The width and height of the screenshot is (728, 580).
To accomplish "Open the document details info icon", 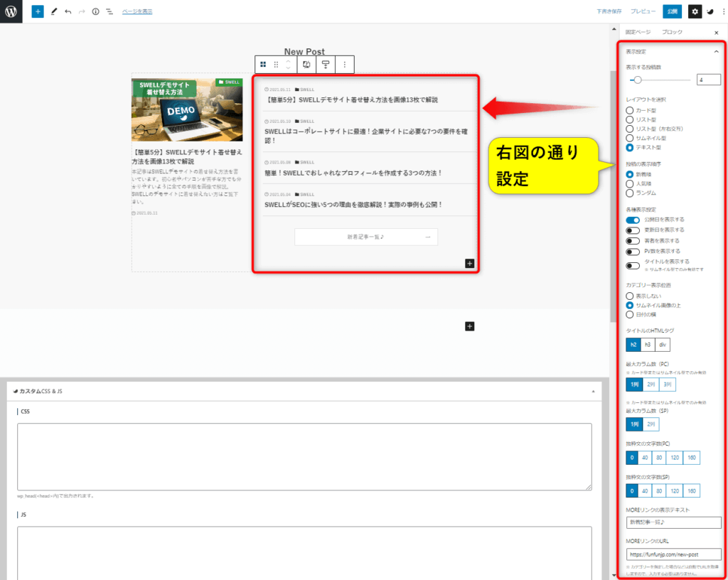I will pyautogui.click(x=95, y=11).
